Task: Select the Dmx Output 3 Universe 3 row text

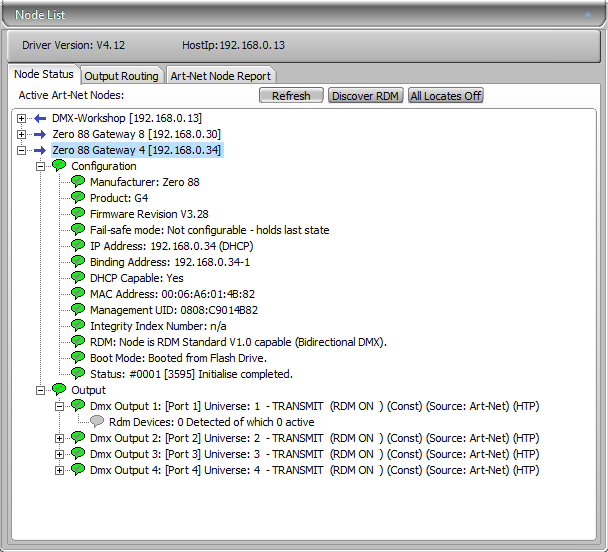Action: coord(314,454)
